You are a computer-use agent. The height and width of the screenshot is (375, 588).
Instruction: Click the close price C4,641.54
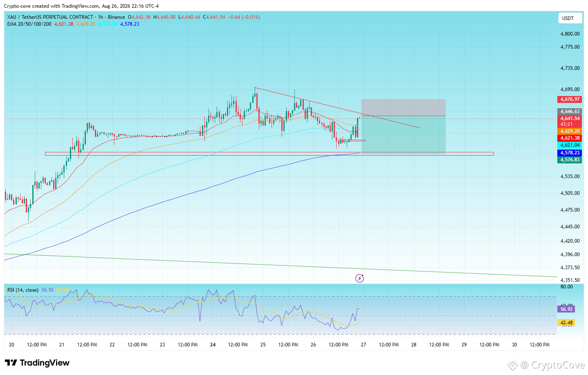(214, 17)
